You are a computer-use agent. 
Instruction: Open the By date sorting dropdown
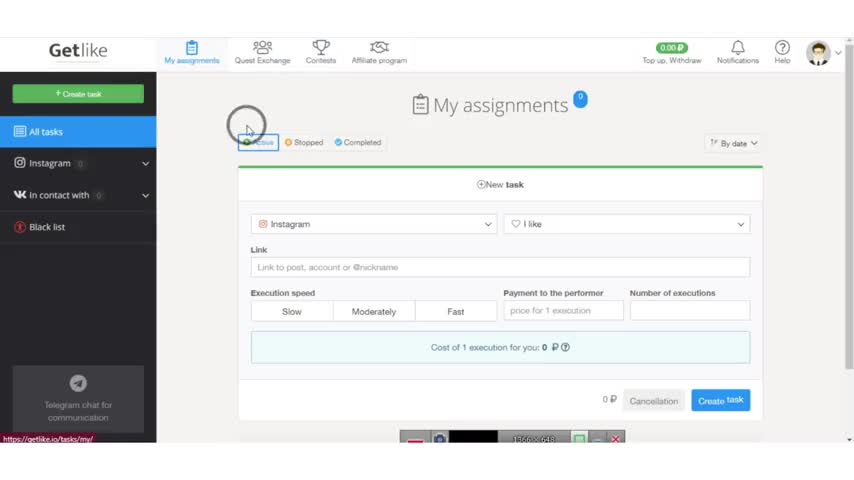(x=733, y=143)
